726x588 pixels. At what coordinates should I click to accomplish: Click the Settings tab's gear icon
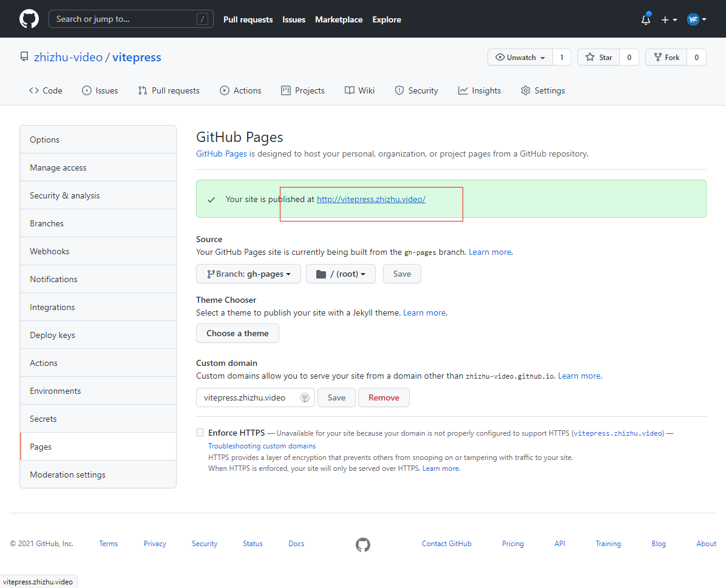[x=526, y=90]
